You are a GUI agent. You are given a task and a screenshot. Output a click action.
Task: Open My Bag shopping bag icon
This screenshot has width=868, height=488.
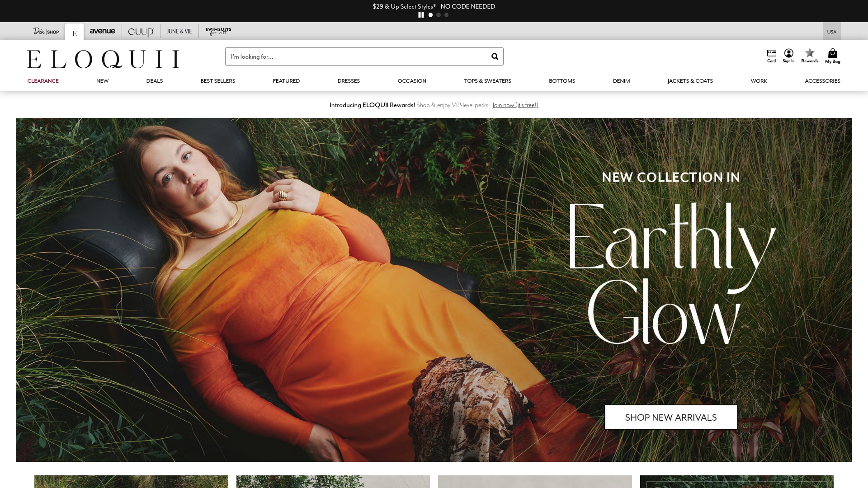[832, 53]
